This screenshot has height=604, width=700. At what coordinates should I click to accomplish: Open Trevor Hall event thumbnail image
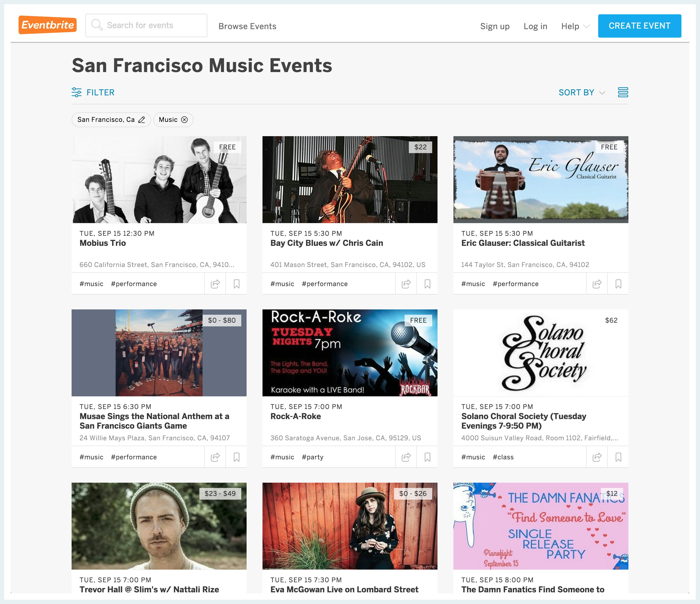click(x=159, y=526)
